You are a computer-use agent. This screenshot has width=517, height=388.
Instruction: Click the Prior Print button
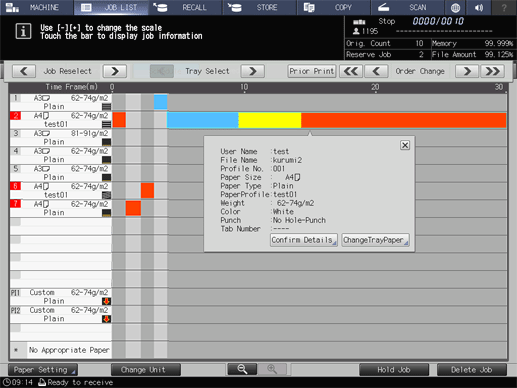[x=312, y=71]
